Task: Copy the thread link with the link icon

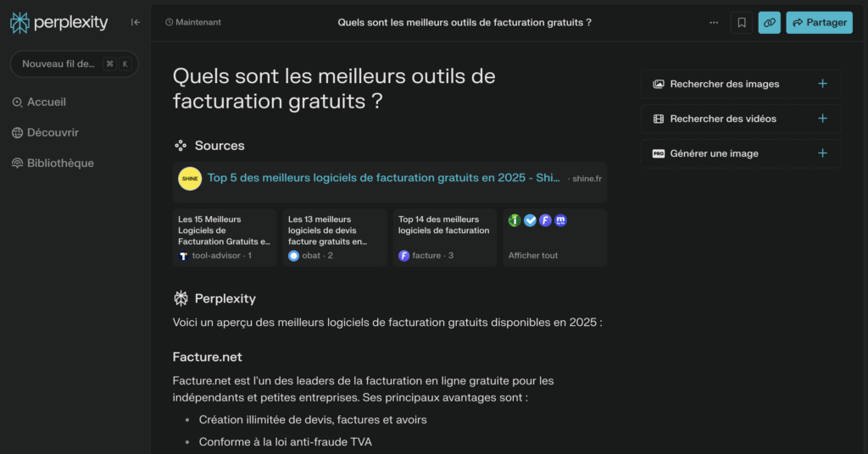Action: tap(770, 23)
